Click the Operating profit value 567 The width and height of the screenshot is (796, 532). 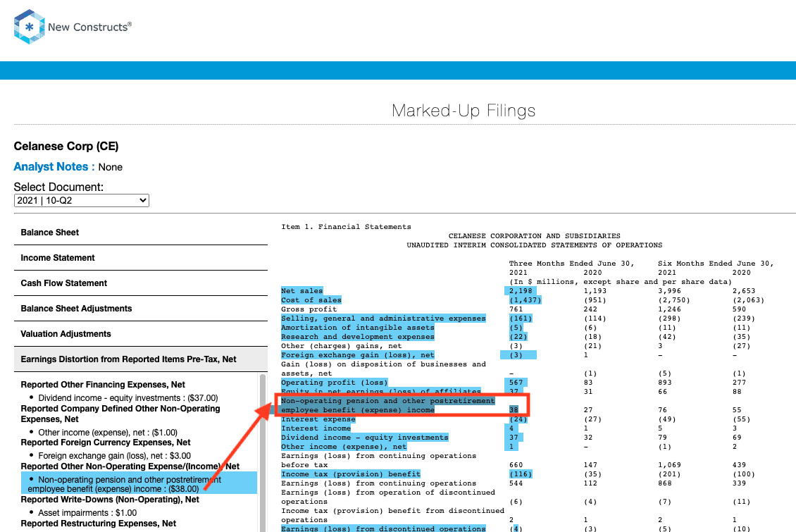(x=516, y=382)
